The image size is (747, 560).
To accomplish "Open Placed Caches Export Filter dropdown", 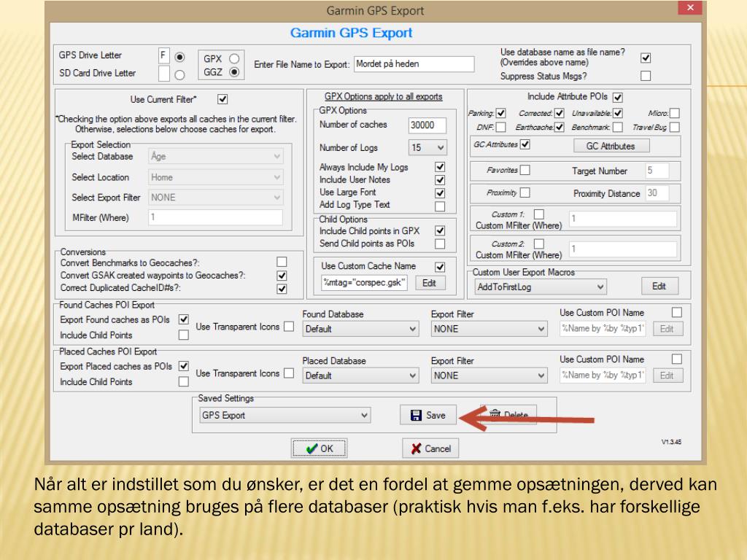I will tap(489, 376).
